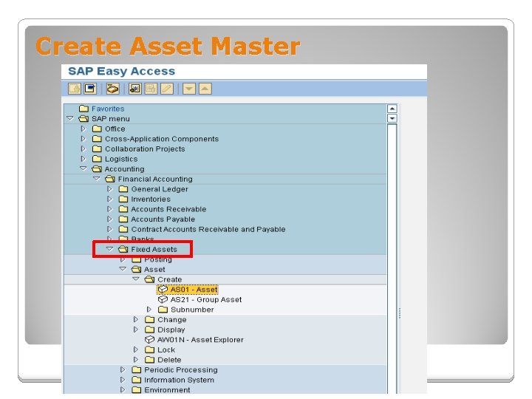Click the SAP menu open-folder icon
This screenshot has width=532, height=399.
tap(83, 119)
